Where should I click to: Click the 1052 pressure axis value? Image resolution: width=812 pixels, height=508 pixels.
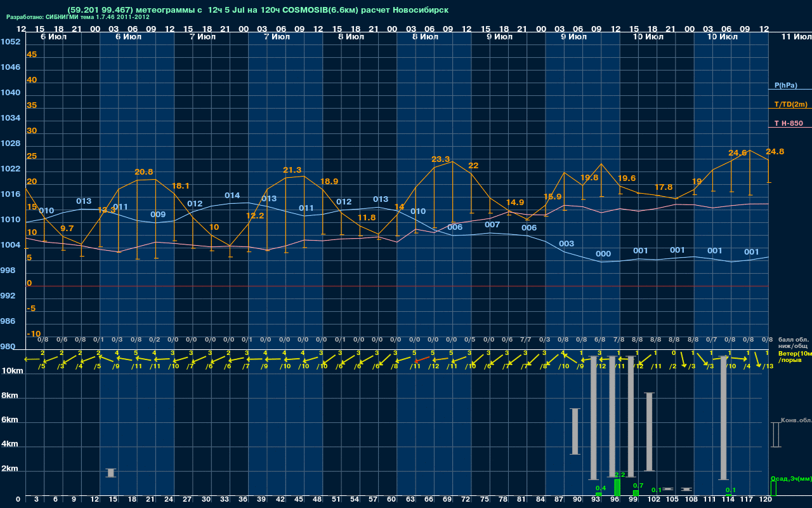(10, 41)
